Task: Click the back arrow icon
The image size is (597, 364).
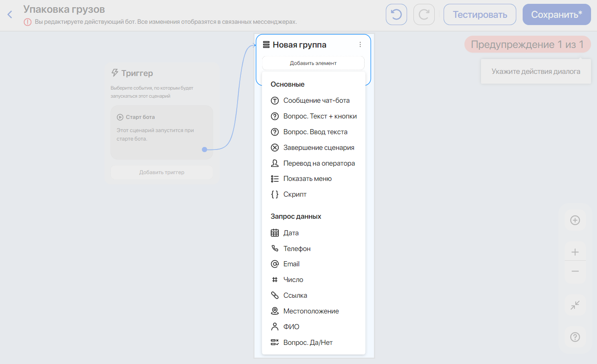Action: tap(10, 15)
